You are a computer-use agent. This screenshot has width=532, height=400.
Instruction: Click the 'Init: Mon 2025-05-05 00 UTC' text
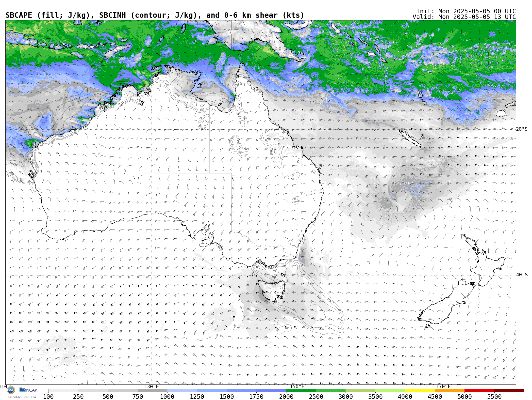466,11
